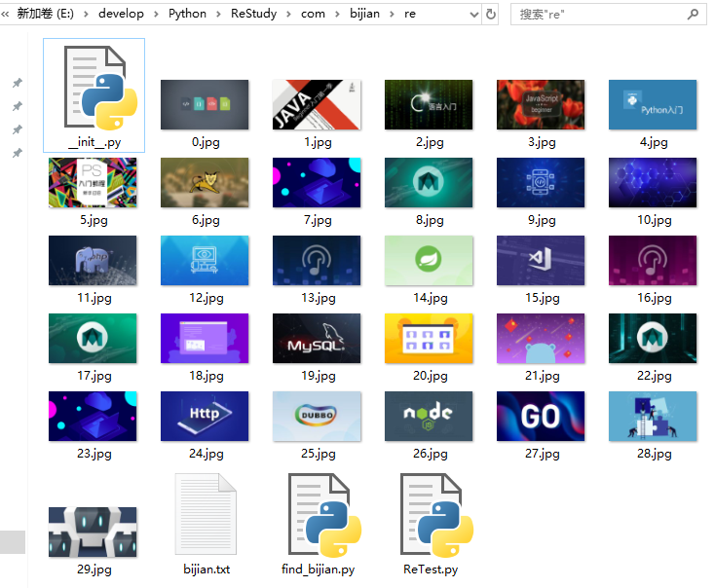
Task: Expand the chevron after 'Python' in path
Action: click(219, 15)
